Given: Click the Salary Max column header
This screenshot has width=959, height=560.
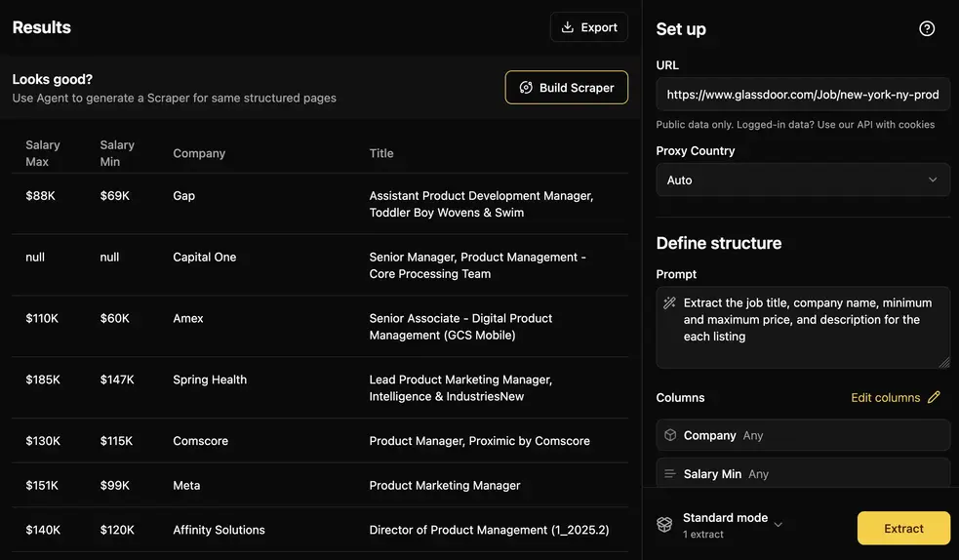Looking at the screenshot, I should coord(43,153).
